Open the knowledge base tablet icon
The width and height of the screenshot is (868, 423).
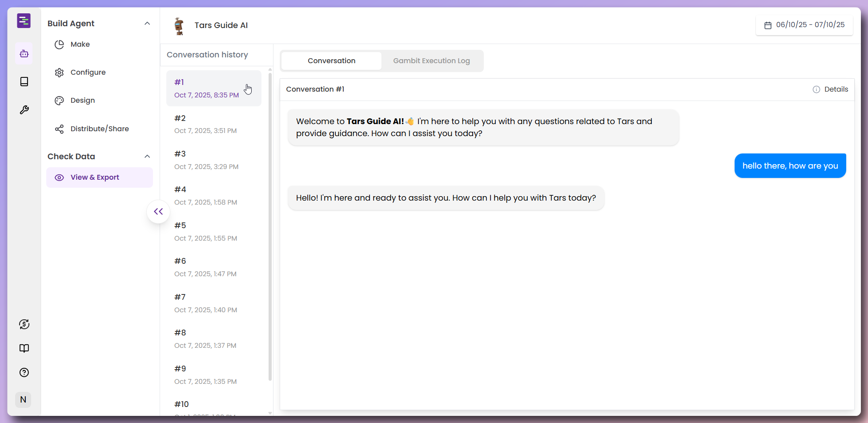(24, 81)
